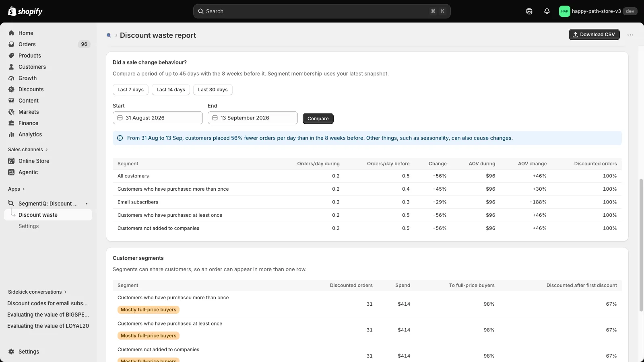The image size is (644, 362).
Task: Open the Orders menu item
Action: point(48,44)
